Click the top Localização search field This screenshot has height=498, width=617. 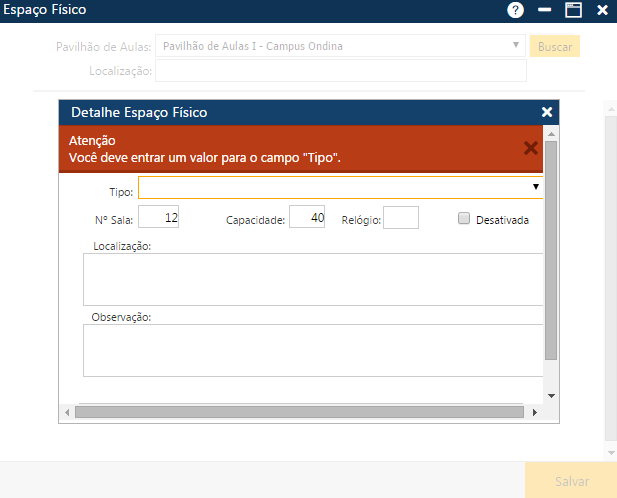point(340,71)
